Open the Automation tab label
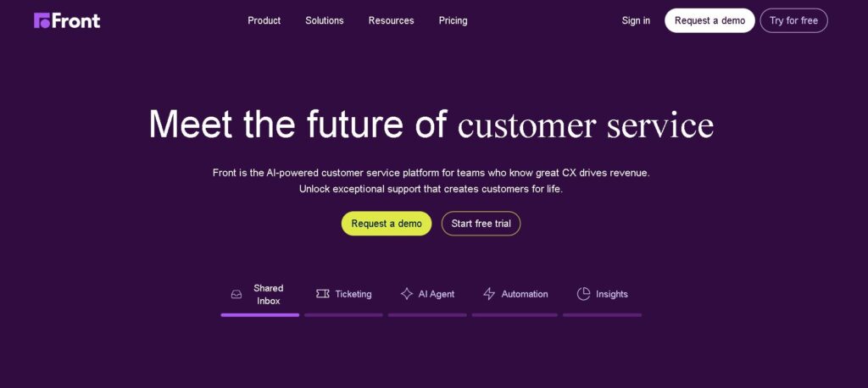The width and height of the screenshot is (868, 388). click(x=525, y=294)
